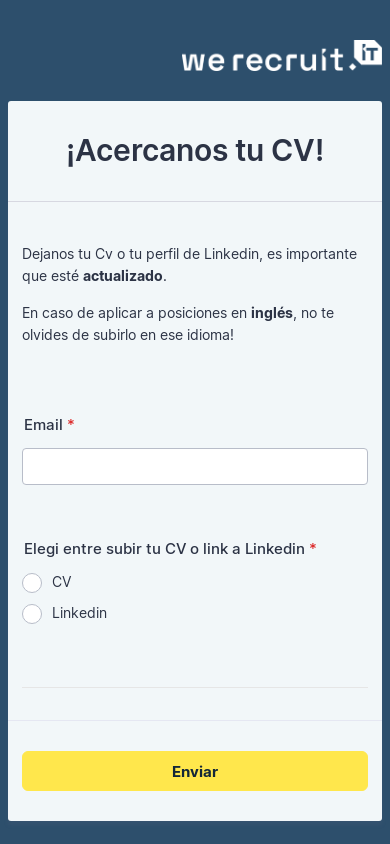Screen dimensions: 390x844
Task: Click the red asterisk after Linkedin question
Action: (313, 547)
